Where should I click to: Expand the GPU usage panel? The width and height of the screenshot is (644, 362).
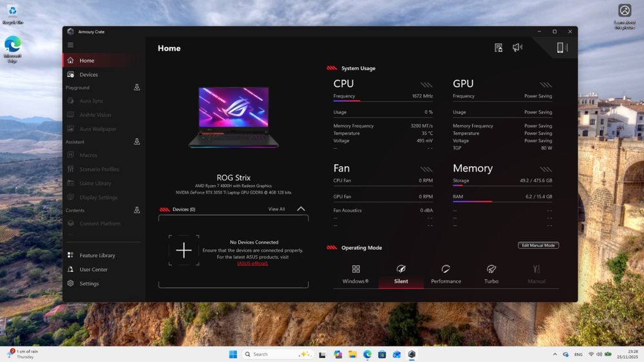click(x=546, y=85)
